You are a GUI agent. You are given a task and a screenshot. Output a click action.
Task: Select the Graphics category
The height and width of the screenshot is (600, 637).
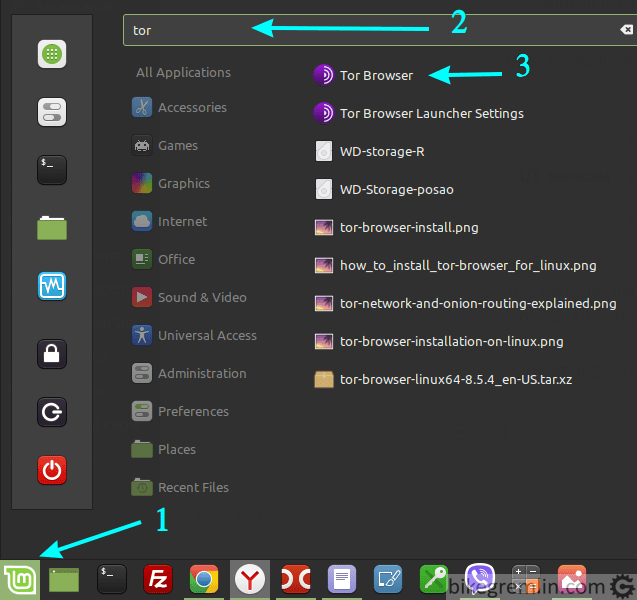coord(171,183)
